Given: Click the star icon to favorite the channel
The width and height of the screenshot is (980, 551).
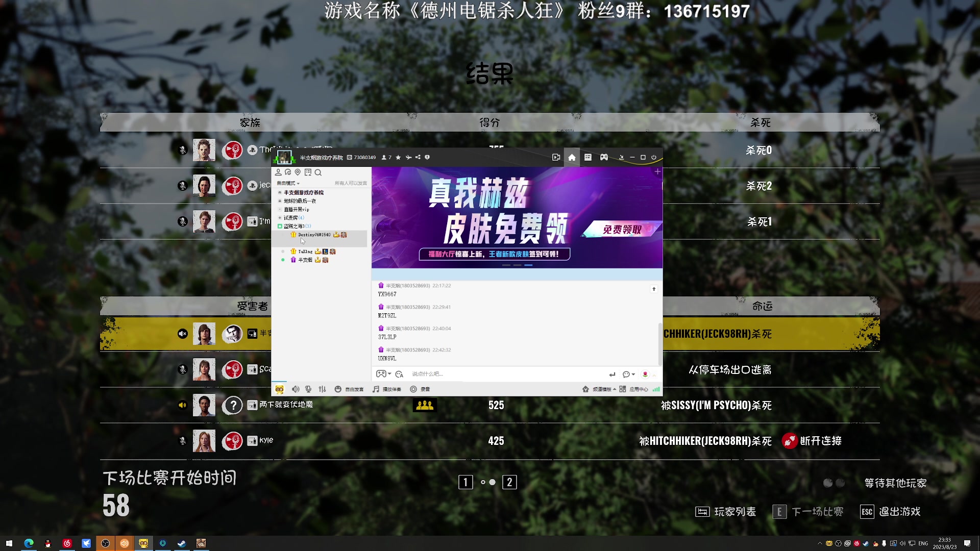Looking at the screenshot, I should (399, 157).
